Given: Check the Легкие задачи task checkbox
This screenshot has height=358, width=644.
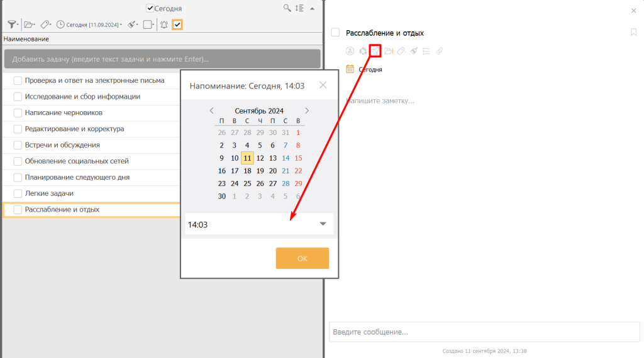Looking at the screenshot, I should pyautogui.click(x=18, y=193).
